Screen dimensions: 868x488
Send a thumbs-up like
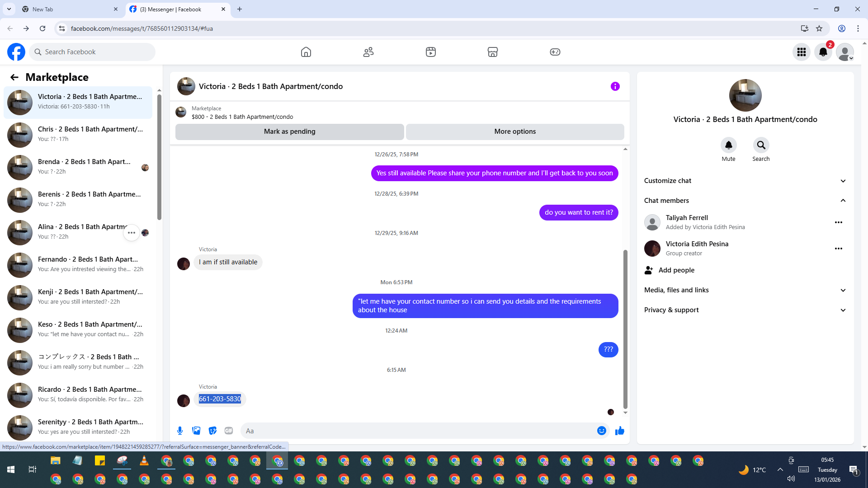619,431
